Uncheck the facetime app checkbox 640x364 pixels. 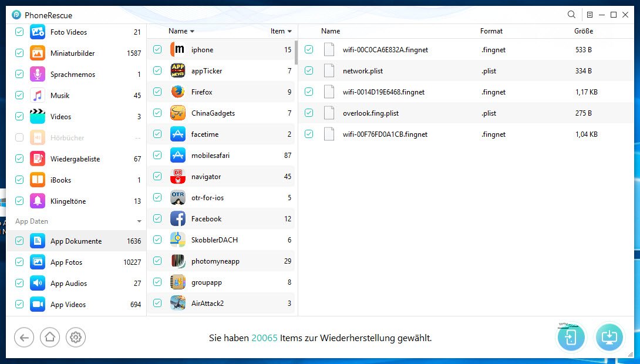pos(157,134)
